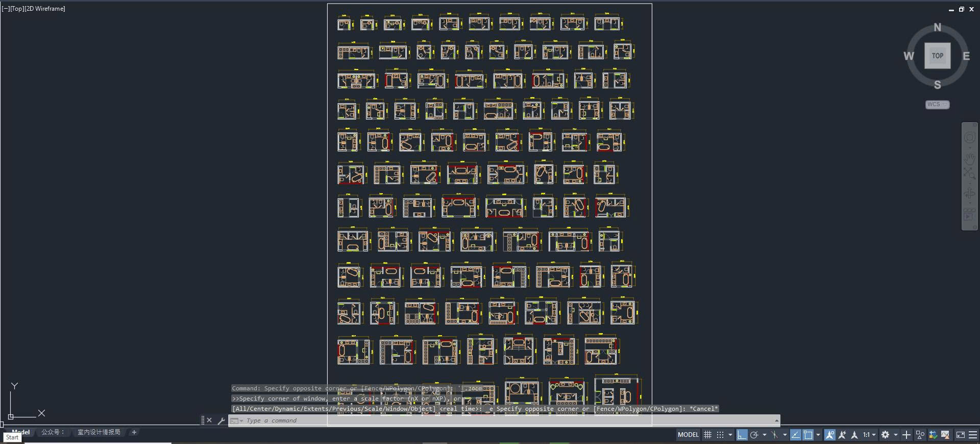Click the command line grip handle

203,420
